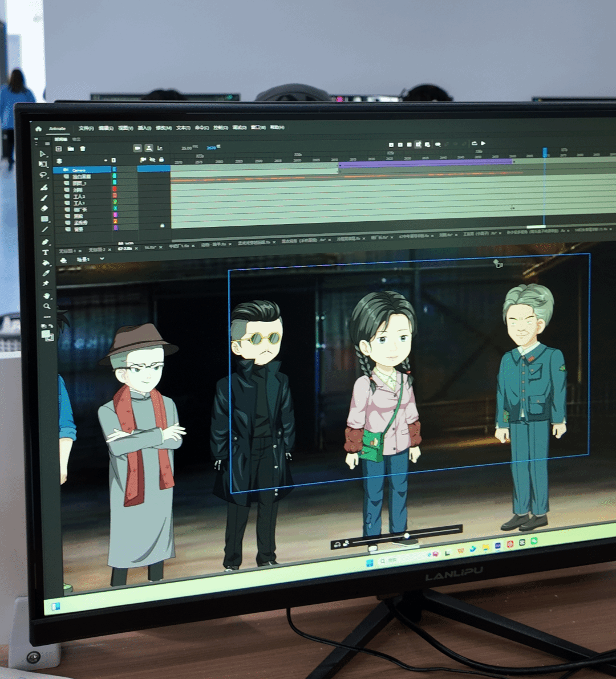
Task: Select the Selection arrow tool
Action: 43,154
